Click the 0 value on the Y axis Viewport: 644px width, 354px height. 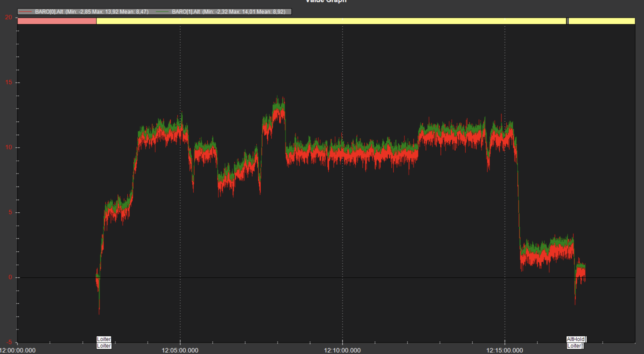[x=10, y=277]
